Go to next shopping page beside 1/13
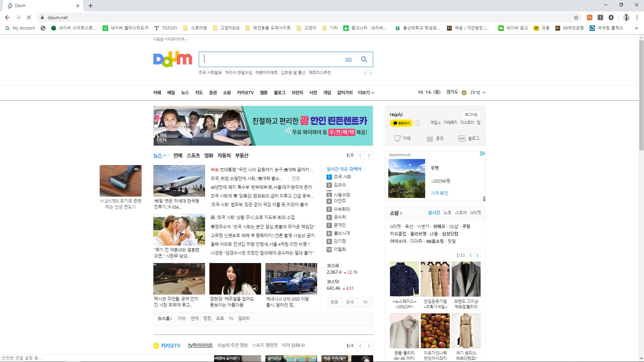 click(x=477, y=255)
